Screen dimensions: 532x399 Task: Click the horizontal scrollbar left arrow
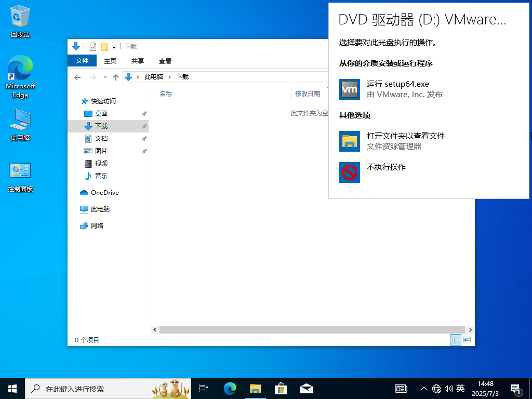pyautogui.click(x=155, y=329)
